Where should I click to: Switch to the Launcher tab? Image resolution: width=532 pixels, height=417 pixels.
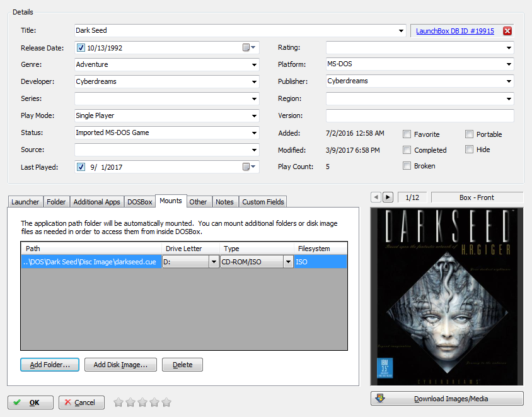[25, 202]
